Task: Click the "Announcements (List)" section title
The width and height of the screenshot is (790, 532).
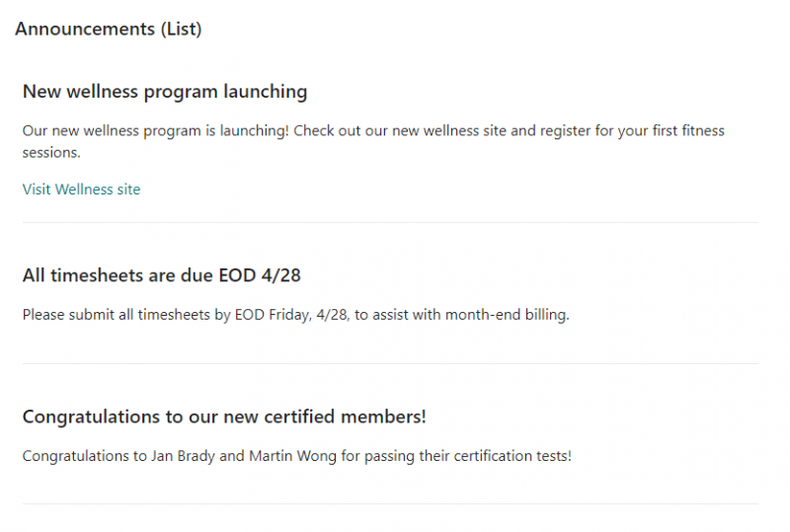Action: click(108, 30)
